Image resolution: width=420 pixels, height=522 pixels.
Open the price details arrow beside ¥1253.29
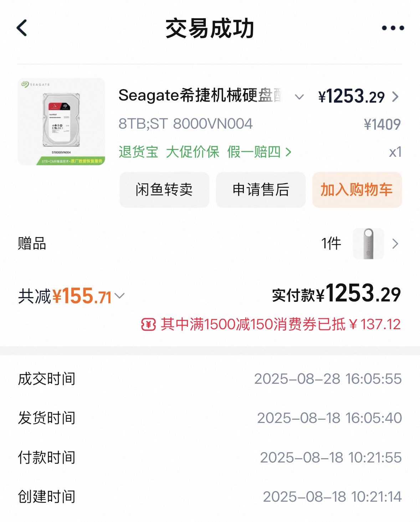395,97
